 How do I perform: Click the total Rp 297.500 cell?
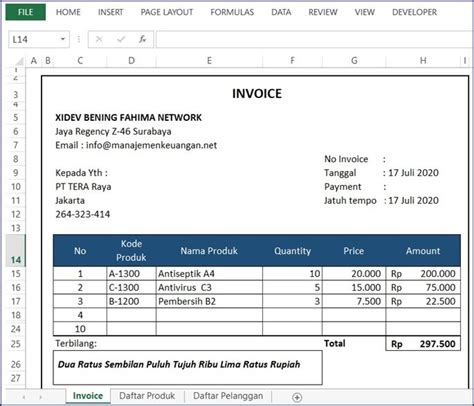pos(423,344)
